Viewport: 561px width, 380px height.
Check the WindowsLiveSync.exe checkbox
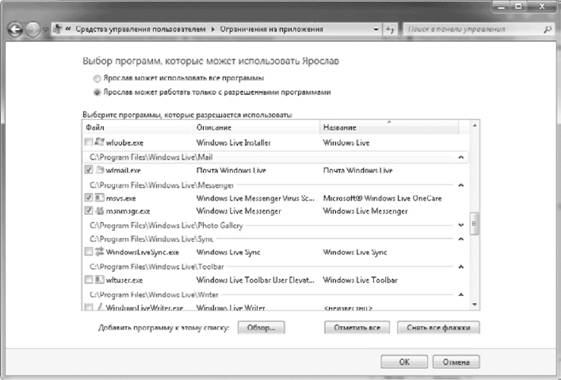point(88,252)
